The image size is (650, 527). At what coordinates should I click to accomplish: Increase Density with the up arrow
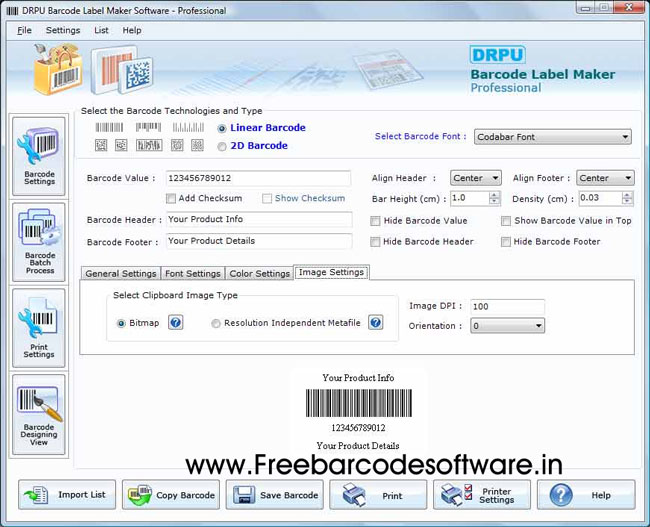point(628,195)
